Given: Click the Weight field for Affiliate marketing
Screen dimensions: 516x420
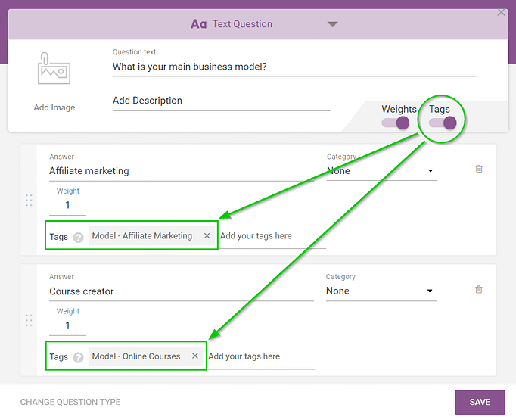Looking at the screenshot, I should [68, 206].
